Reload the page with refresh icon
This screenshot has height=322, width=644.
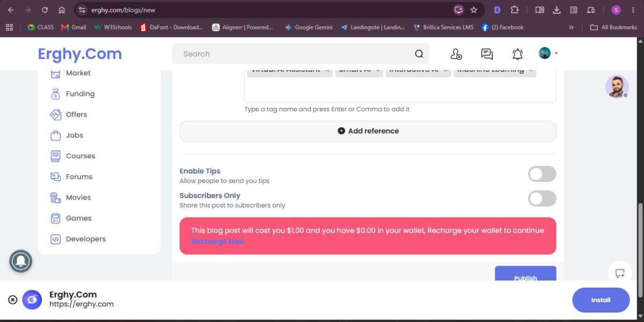(x=45, y=10)
